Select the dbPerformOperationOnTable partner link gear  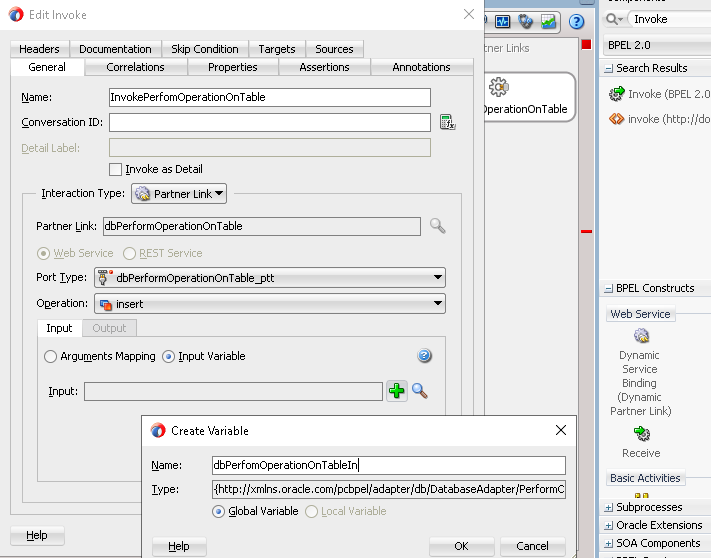[498, 87]
